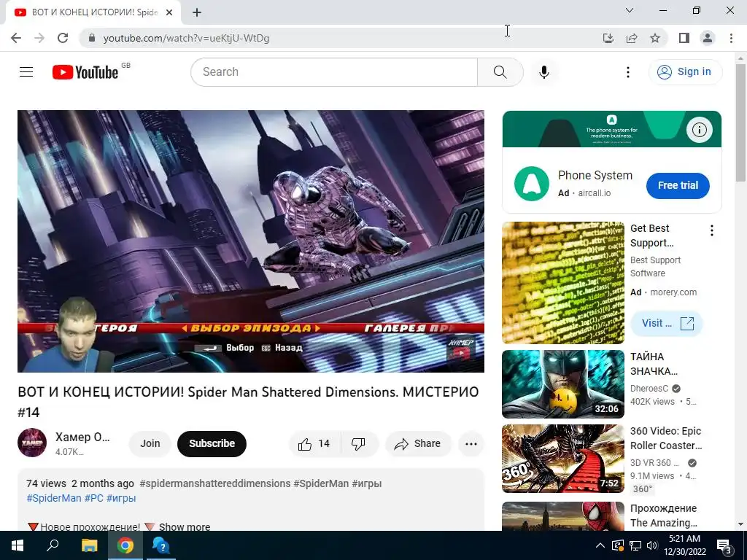747x560 pixels.
Task: Open Get Best Support ad thumbnail
Action: click(562, 283)
